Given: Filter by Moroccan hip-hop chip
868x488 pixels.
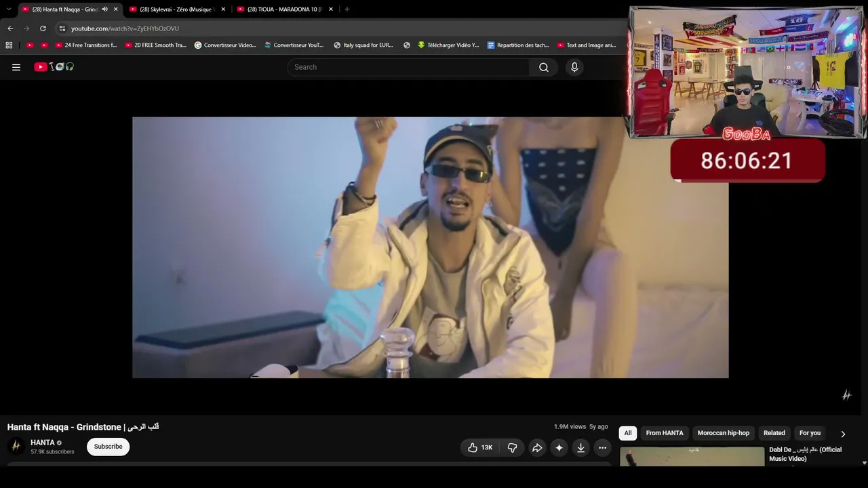Looking at the screenshot, I should pyautogui.click(x=724, y=433).
